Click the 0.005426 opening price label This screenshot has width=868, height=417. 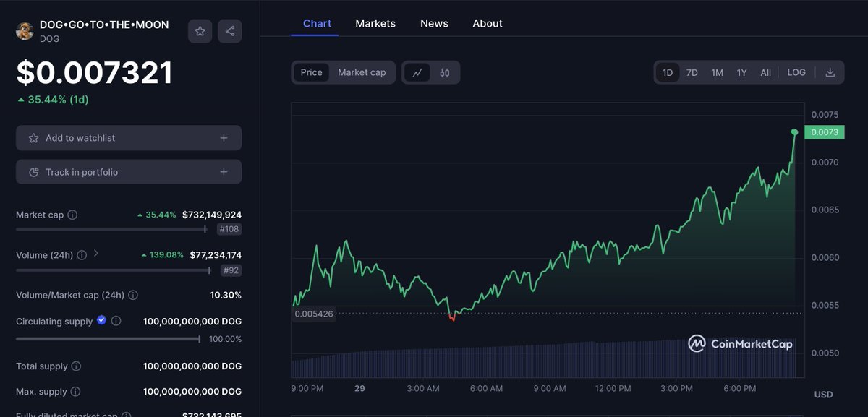pos(314,314)
